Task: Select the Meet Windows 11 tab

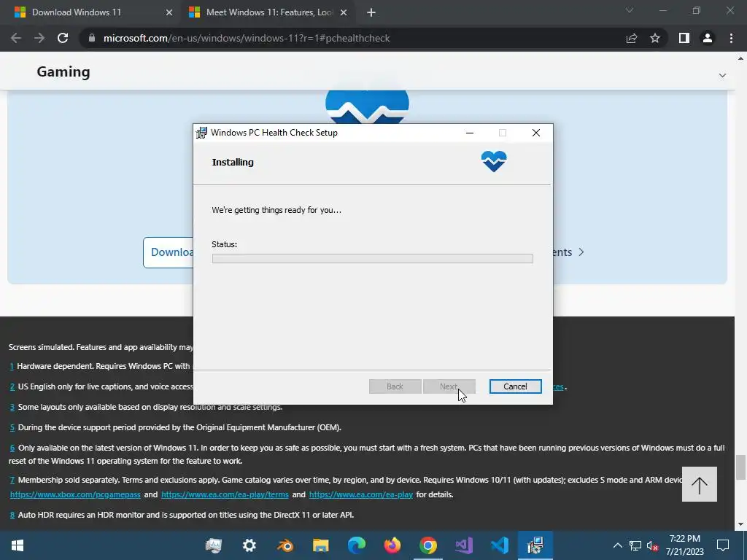Action: coord(269,12)
